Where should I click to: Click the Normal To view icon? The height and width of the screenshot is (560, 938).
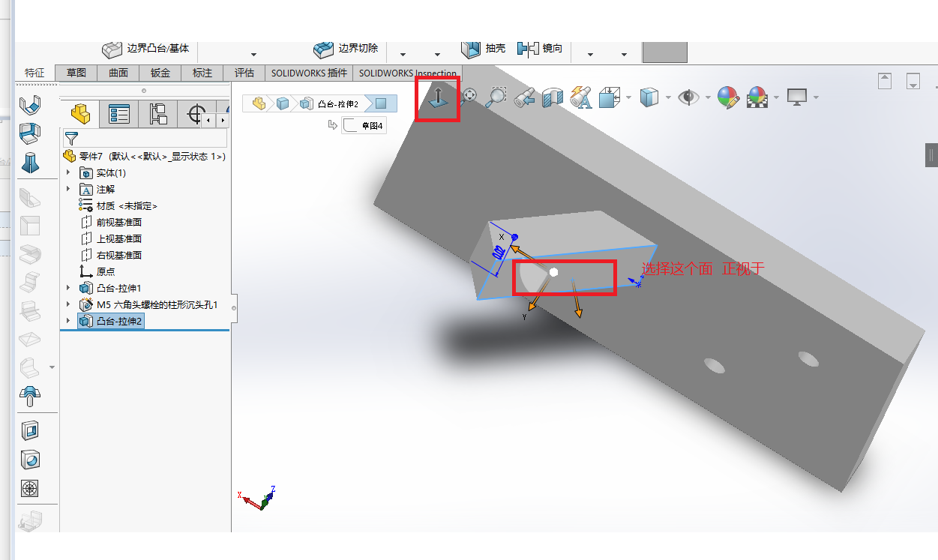tap(438, 99)
